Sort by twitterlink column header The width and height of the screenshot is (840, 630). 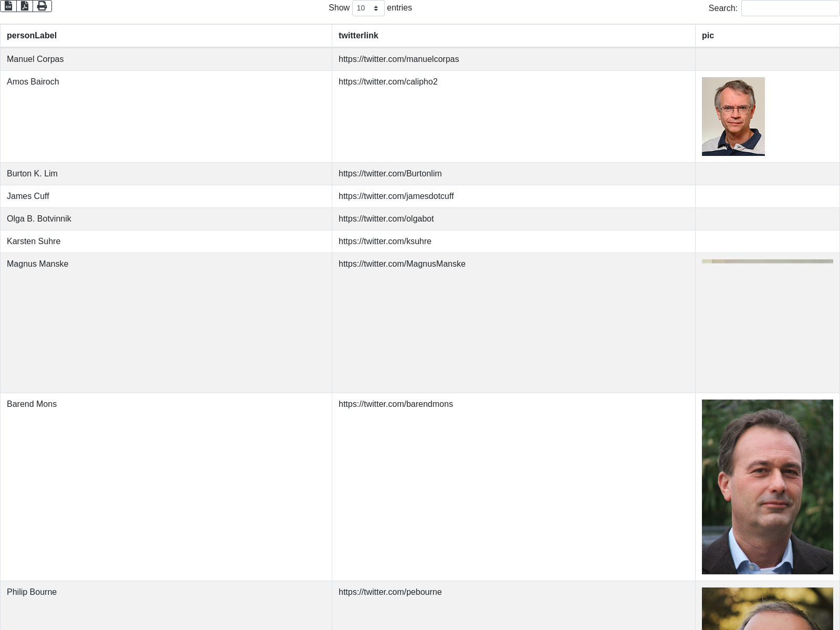358,36
